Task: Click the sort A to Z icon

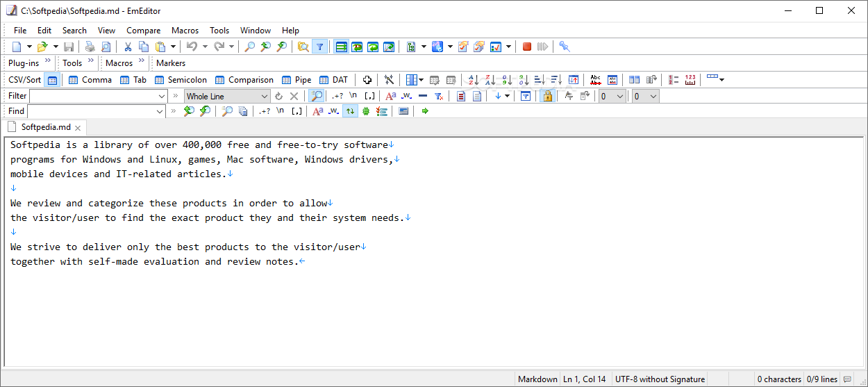Action: pos(474,80)
